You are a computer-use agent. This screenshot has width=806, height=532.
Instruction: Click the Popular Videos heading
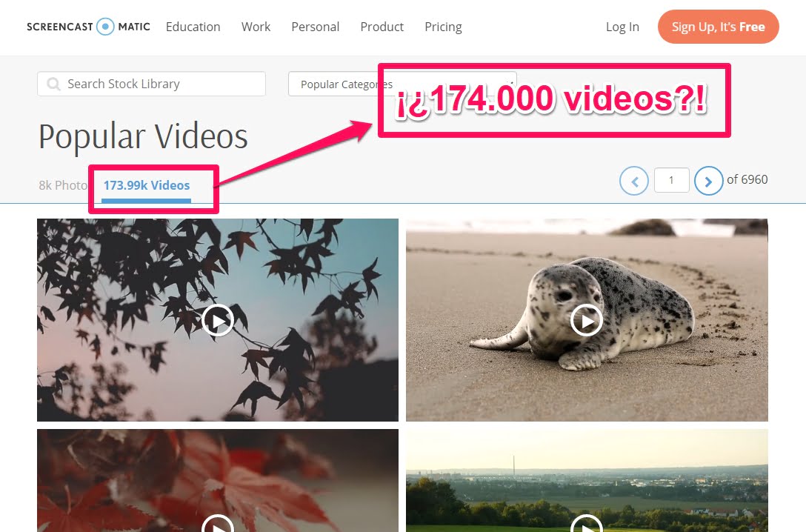(144, 137)
